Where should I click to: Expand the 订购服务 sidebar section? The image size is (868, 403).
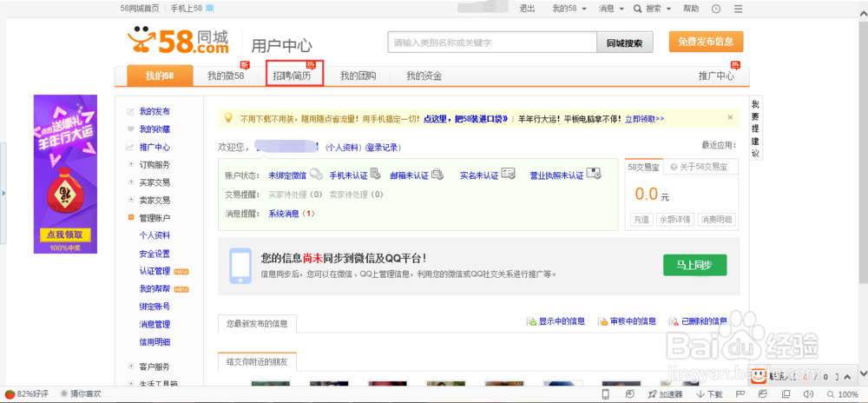pyautogui.click(x=131, y=164)
